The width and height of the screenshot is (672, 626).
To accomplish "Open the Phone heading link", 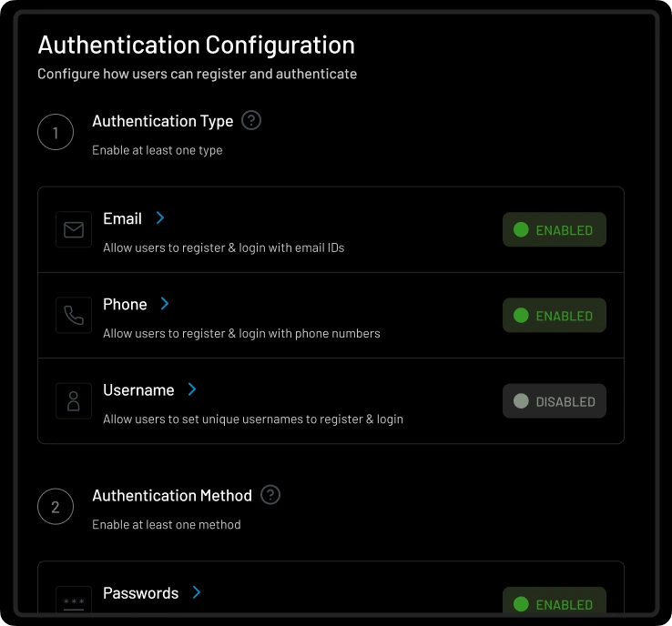I will pyautogui.click(x=125, y=304).
